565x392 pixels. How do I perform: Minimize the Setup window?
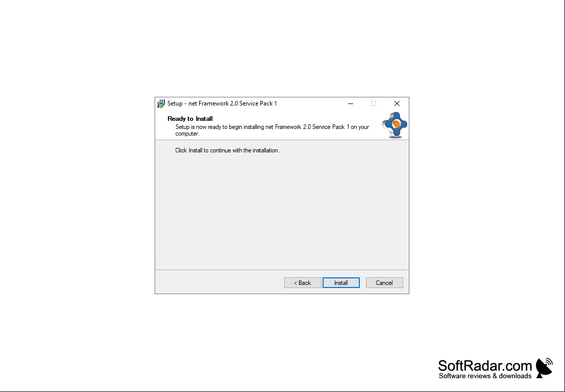[x=350, y=103]
